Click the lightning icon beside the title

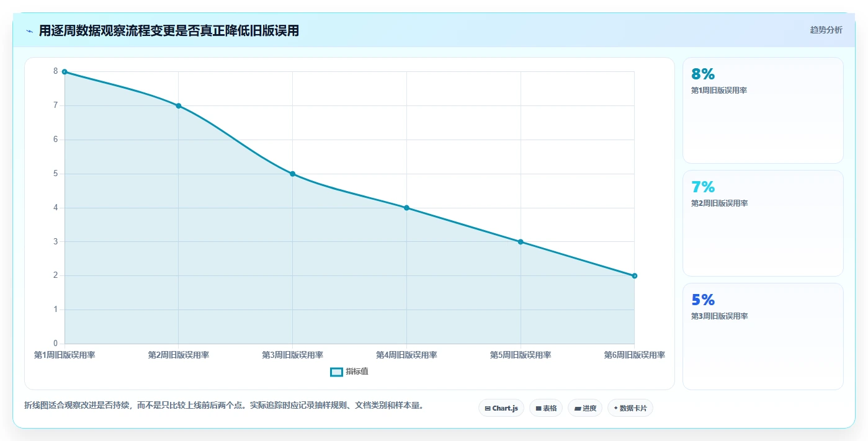[x=30, y=31]
